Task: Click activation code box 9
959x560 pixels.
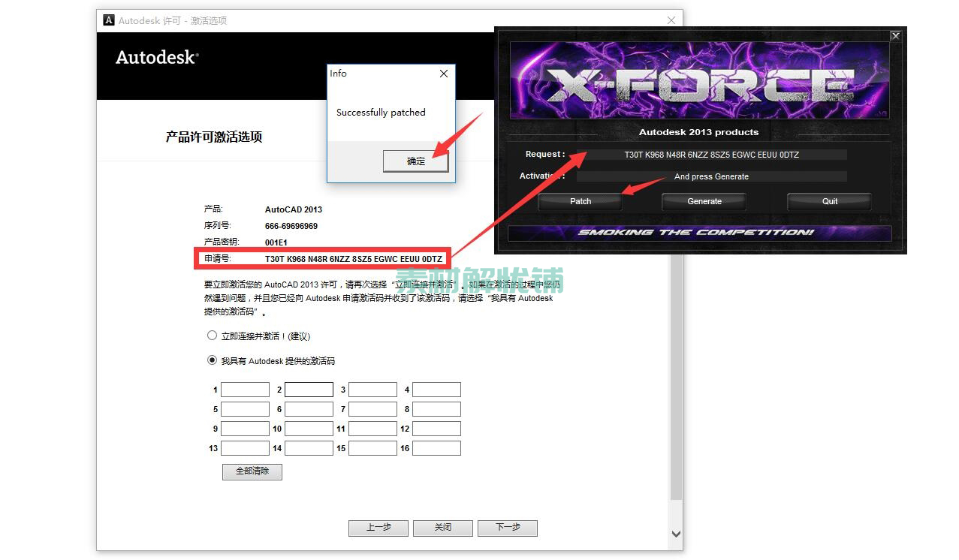Action: [x=245, y=429]
